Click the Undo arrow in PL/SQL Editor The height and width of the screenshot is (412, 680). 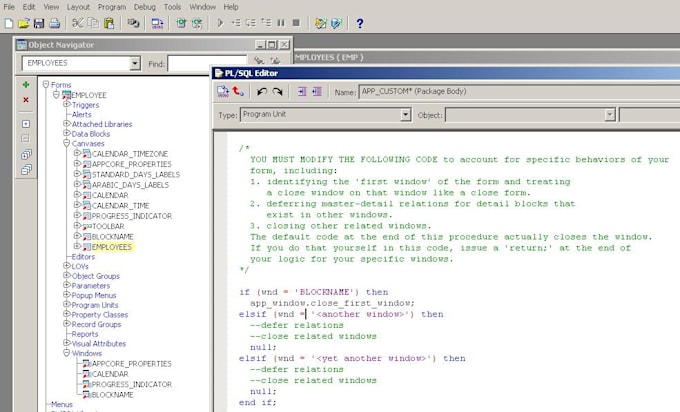click(x=262, y=92)
